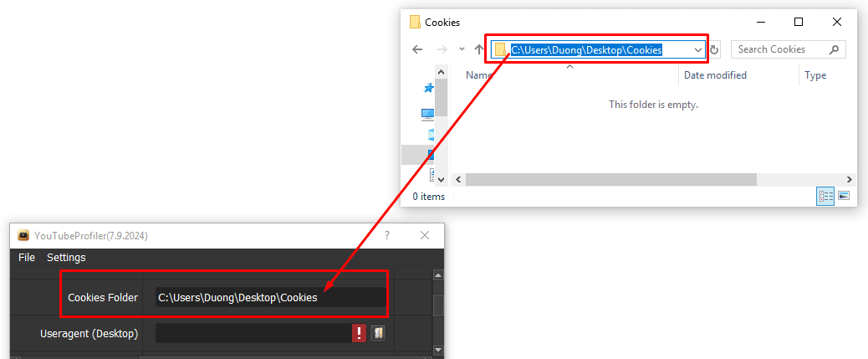Open the useragent list book icon
Image resolution: width=868 pixels, height=359 pixels.
click(377, 333)
